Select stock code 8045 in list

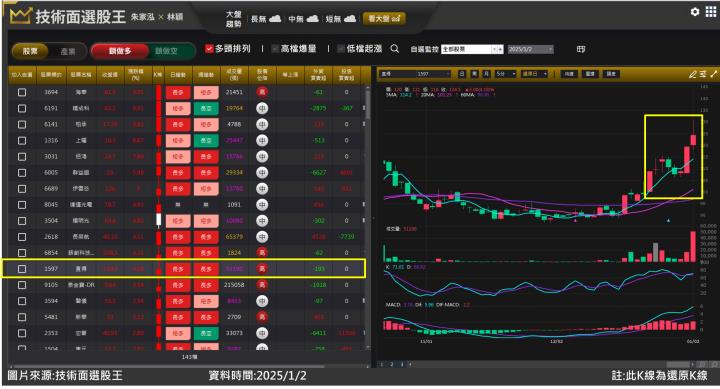[51, 205]
